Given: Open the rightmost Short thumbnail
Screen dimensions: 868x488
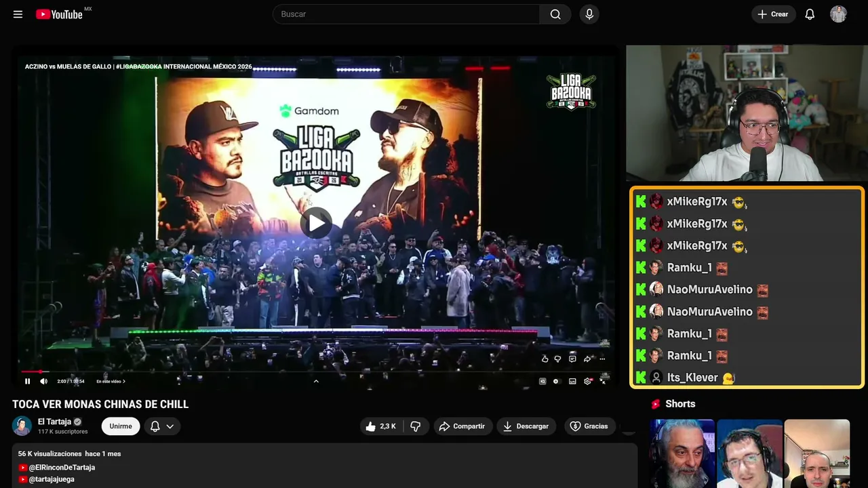Looking at the screenshot, I should coord(816,453).
